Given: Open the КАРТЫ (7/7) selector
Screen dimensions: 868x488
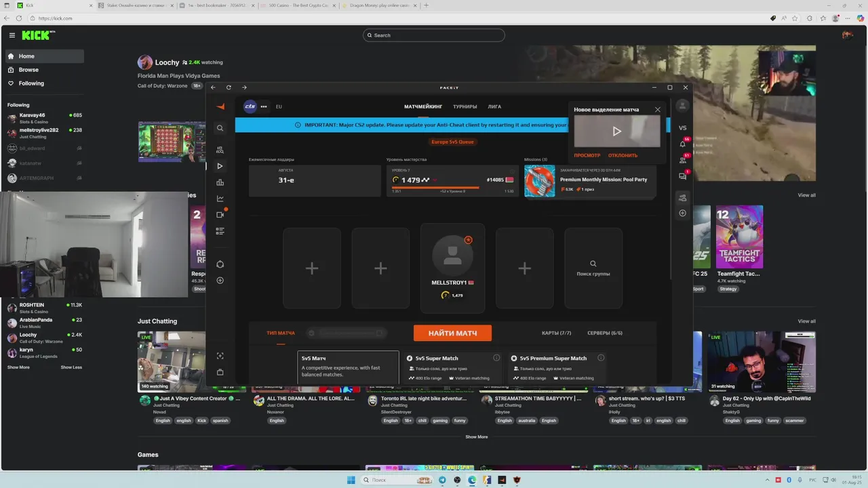Looking at the screenshot, I should (557, 333).
